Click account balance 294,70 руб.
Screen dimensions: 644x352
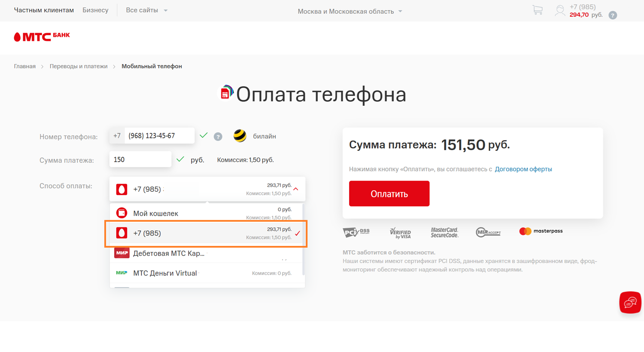(x=586, y=15)
